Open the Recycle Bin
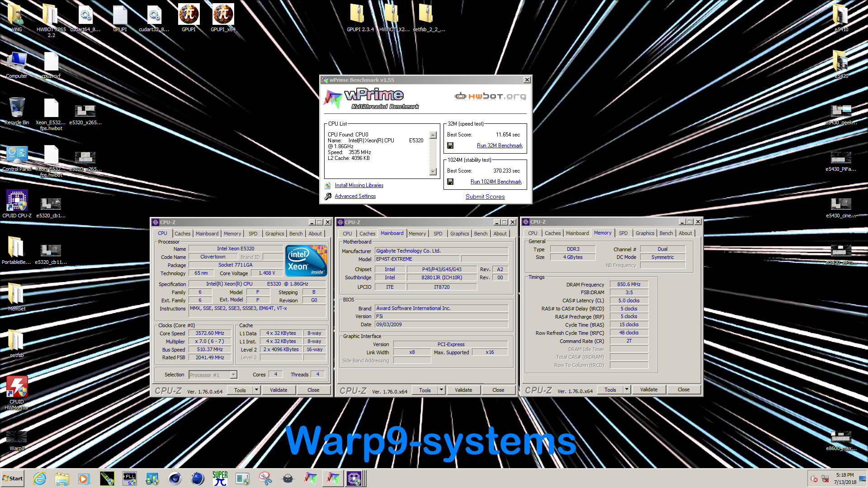868x488 pixels. tap(17, 111)
